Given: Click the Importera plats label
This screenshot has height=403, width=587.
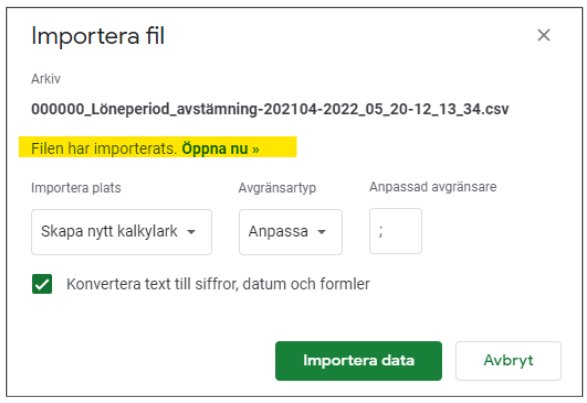Looking at the screenshot, I should coord(76,188).
